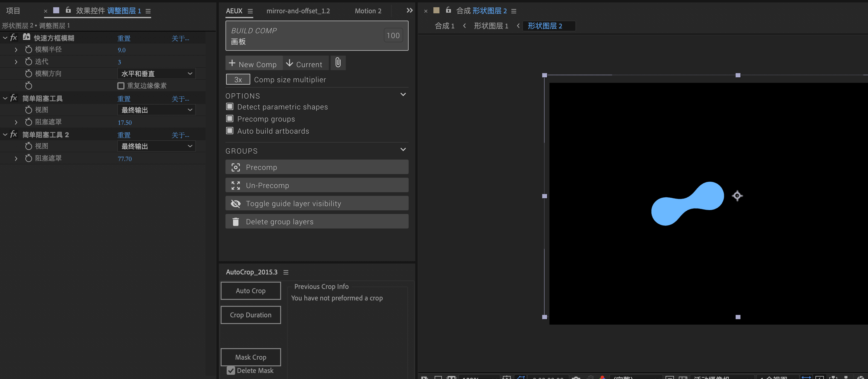Click the tan label color square on the 合成 tab
868x379 pixels.
click(x=436, y=11)
